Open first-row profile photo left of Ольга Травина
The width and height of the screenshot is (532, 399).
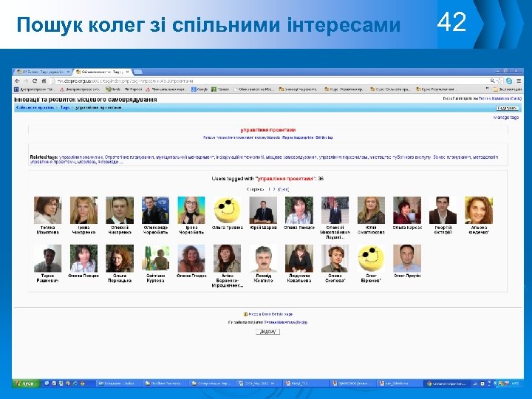pos(191,211)
